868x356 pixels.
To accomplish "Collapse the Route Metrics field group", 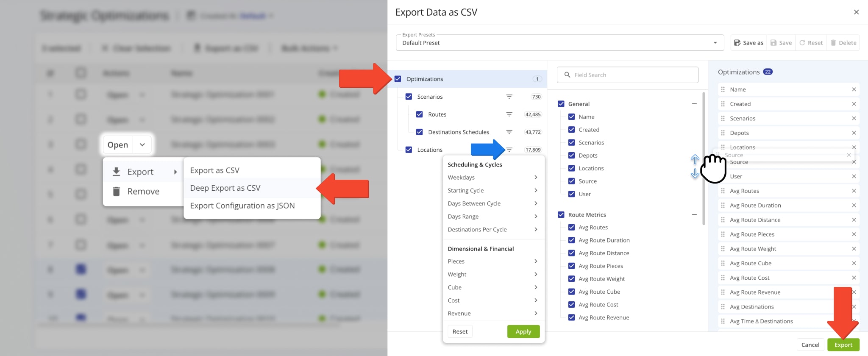I will tap(694, 214).
